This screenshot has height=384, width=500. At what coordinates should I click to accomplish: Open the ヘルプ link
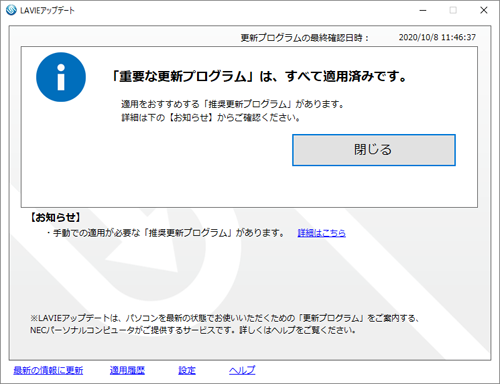(x=242, y=370)
